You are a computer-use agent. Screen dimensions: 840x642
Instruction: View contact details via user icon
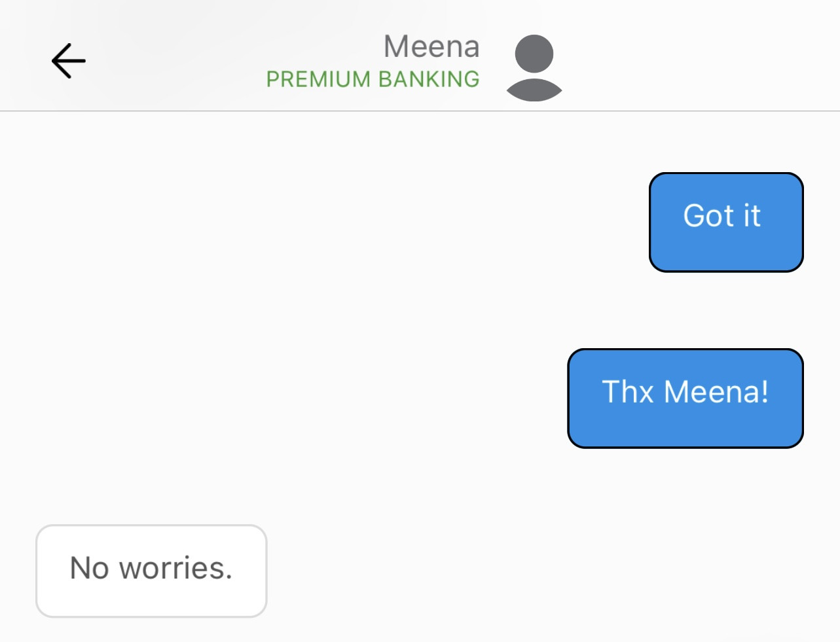click(x=534, y=67)
